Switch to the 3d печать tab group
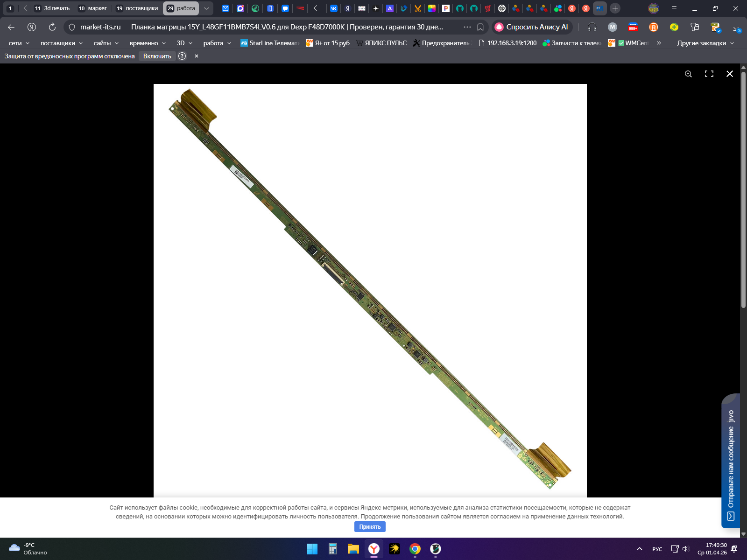747x560 pixels. (x=52, y=8)
